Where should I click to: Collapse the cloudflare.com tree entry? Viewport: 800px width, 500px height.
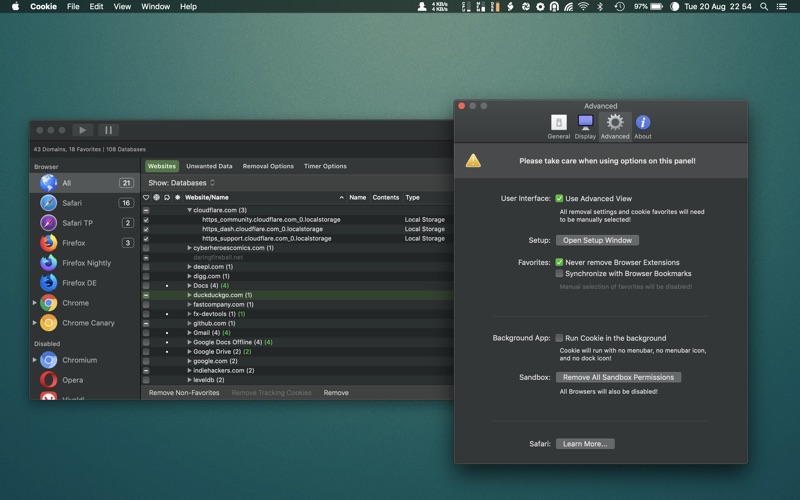[190, 210]
